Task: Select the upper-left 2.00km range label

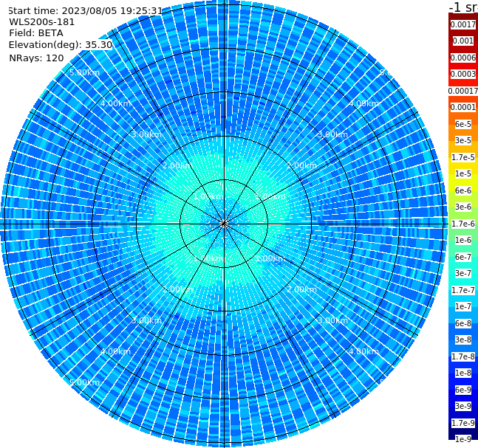Action: 178,165
